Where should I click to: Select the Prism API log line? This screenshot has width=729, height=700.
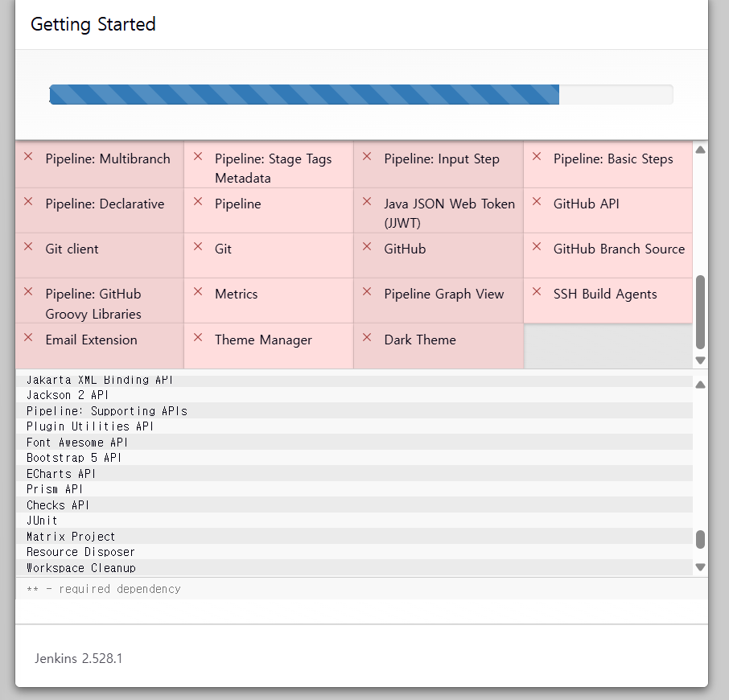pos(354,489)
